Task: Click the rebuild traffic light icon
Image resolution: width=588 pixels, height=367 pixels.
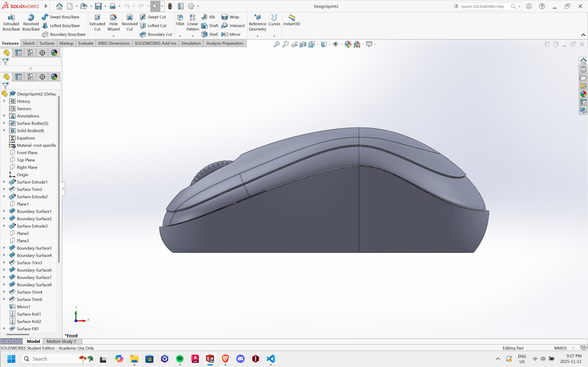Action: click(170, 6)
